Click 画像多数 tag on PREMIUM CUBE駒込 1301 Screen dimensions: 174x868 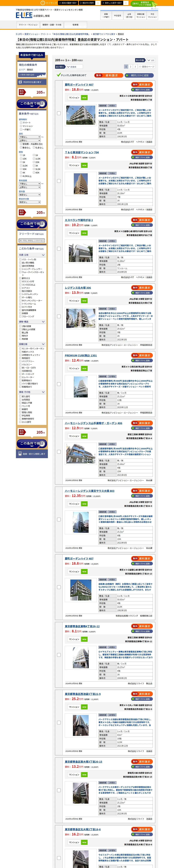tap(103, 376)
